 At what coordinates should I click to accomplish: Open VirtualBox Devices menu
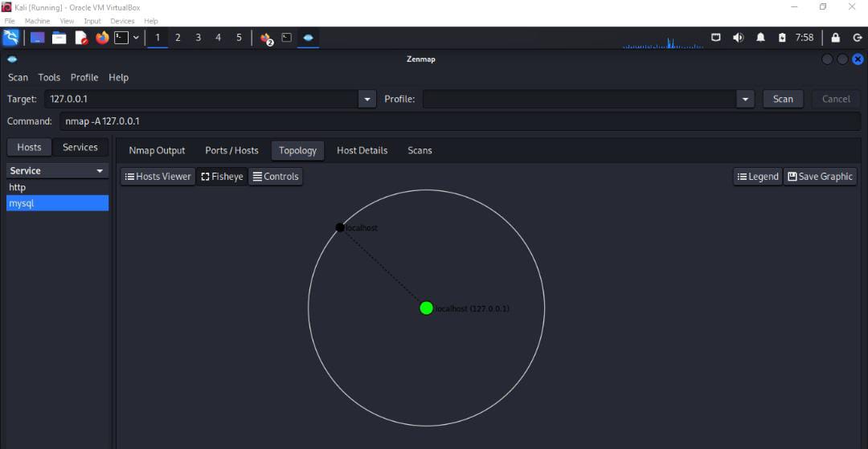point(122,21)
